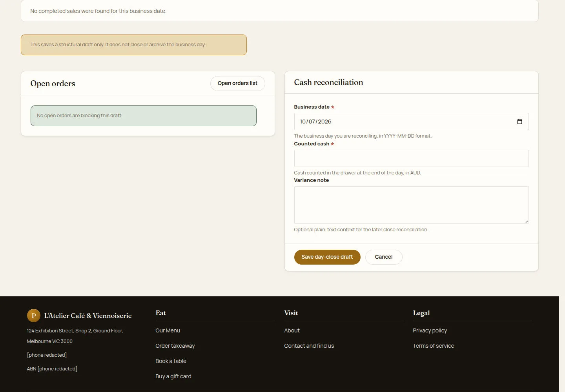Click the 'Cash reconciliation' heading
The height and width of the screenshot is (392, 565).
pos(328,82)
